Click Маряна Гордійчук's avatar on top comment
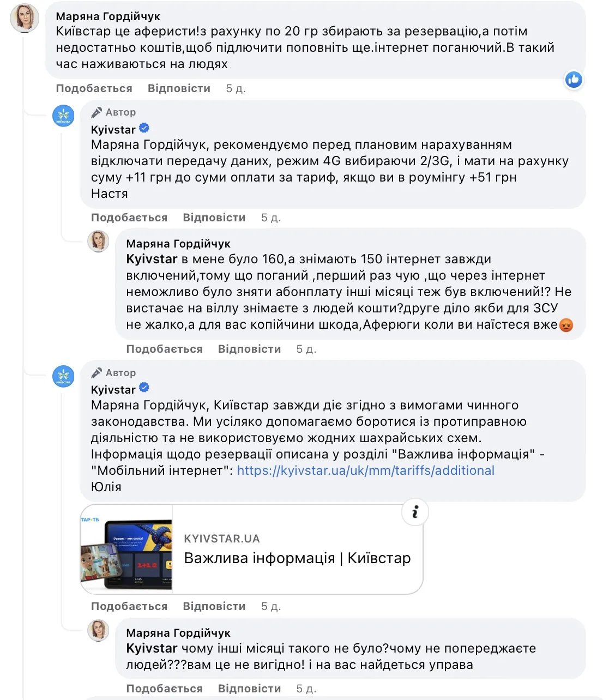Viewport: 615px width, 700px height. pos(25,19)
